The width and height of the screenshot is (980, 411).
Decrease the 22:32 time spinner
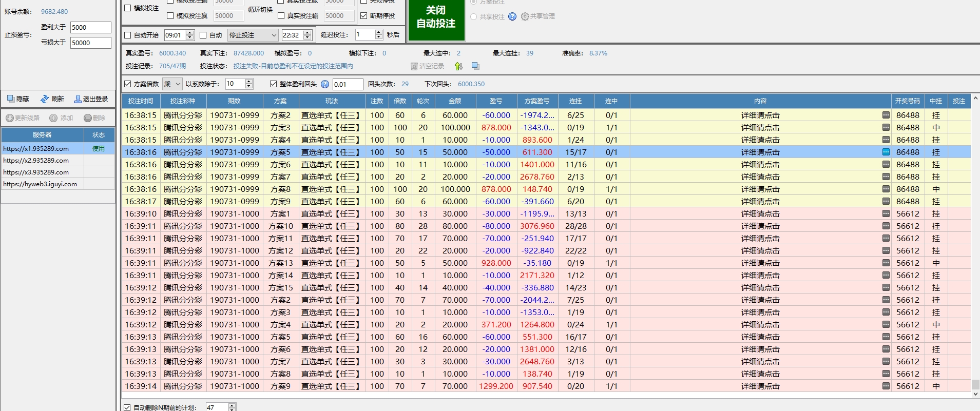(308, 38)
